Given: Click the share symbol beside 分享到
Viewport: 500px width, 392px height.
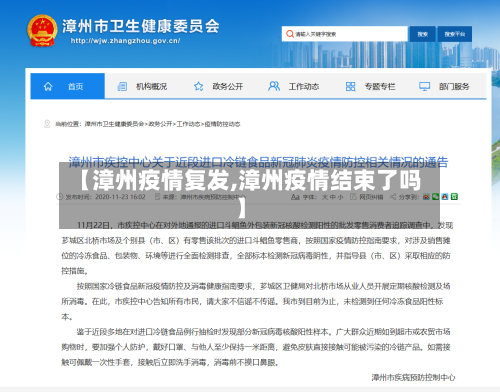Looking at the screenshot, I should 393,197.
